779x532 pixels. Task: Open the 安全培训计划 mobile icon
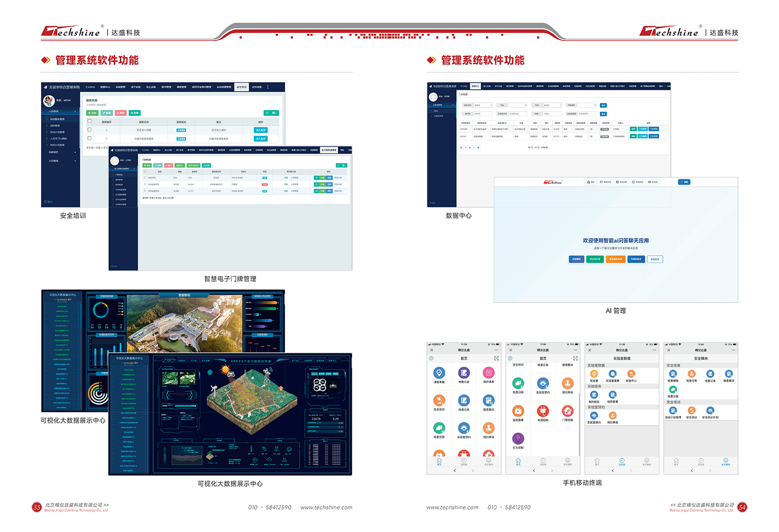coord(710,411)
